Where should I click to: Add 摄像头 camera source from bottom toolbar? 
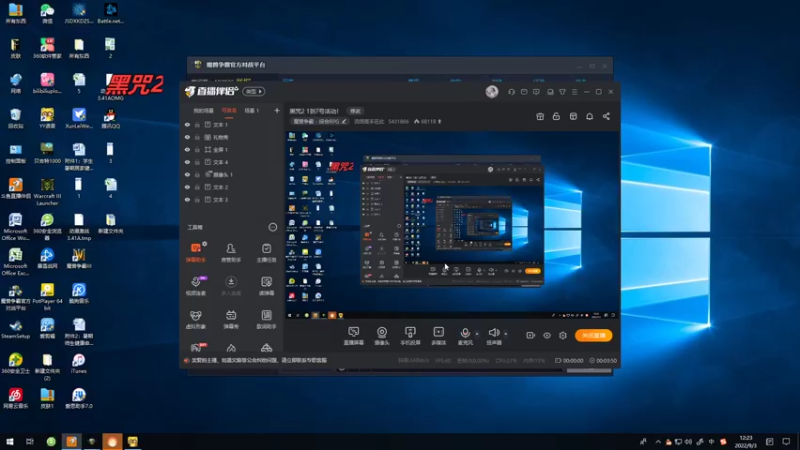[x=382, y=336]
